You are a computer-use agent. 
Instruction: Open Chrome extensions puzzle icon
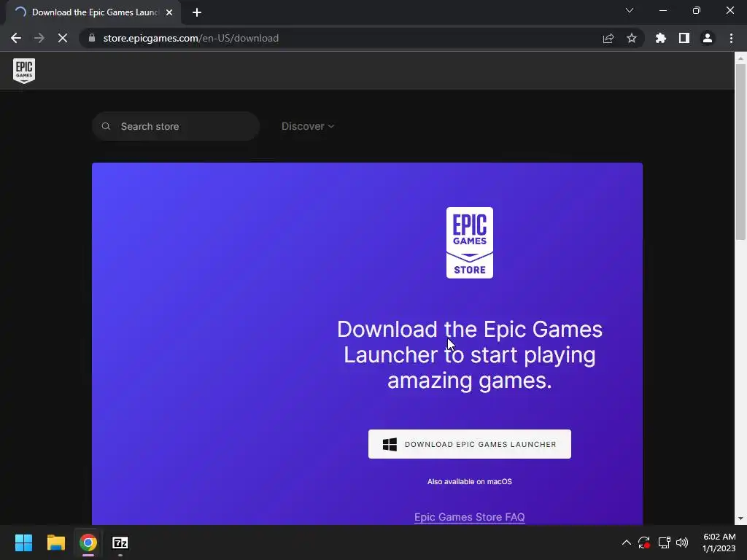(661, 38)
